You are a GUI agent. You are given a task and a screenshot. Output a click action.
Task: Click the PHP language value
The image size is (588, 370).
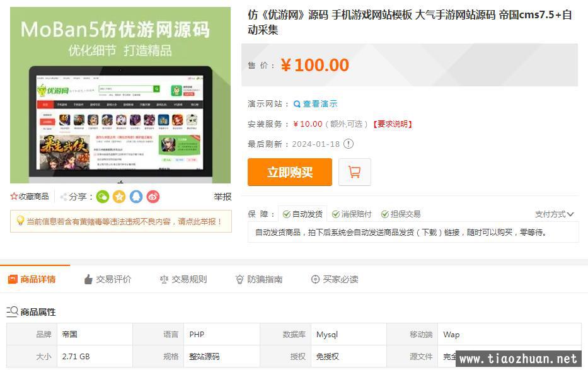pos(197,335)
